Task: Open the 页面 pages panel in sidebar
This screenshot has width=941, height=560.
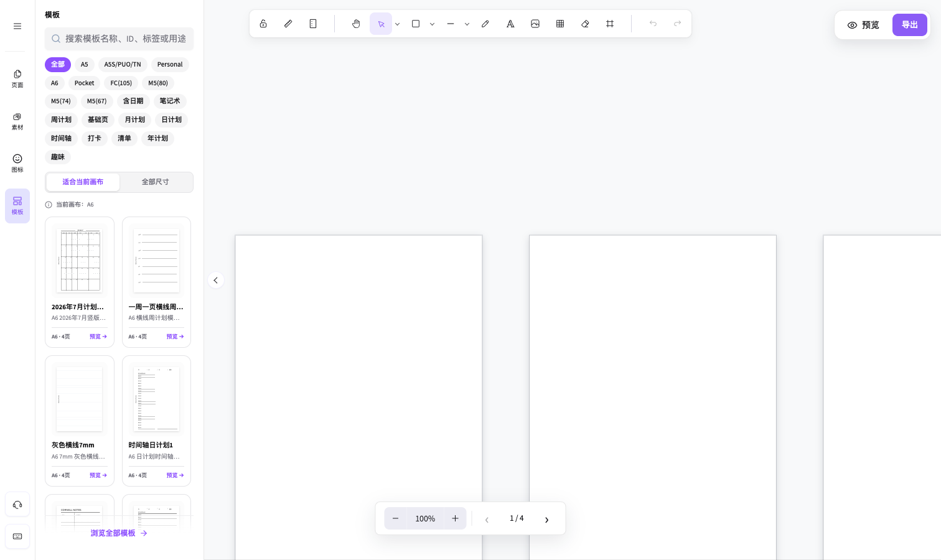Action: [17, 78]
